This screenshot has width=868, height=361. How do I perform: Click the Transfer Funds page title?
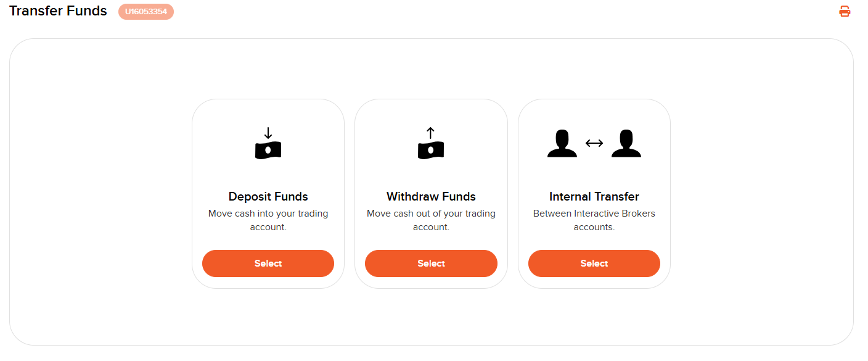(58, 11)
